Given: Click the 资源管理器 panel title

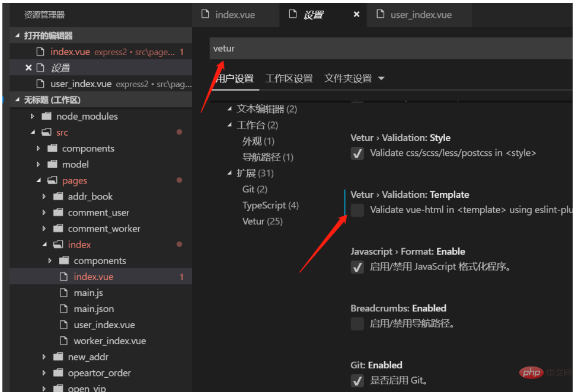Looking at the screenshot, I should click(44, 15).
